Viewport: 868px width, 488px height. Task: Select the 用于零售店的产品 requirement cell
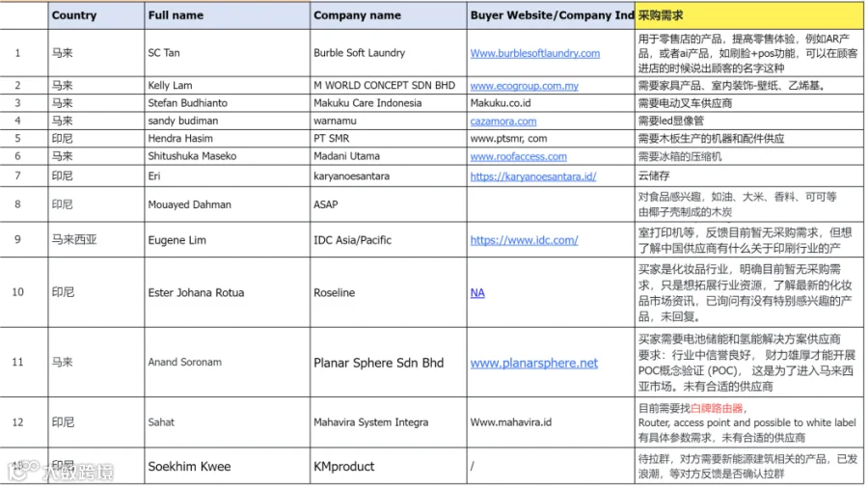pyautogui.click(x=749, y=53)
